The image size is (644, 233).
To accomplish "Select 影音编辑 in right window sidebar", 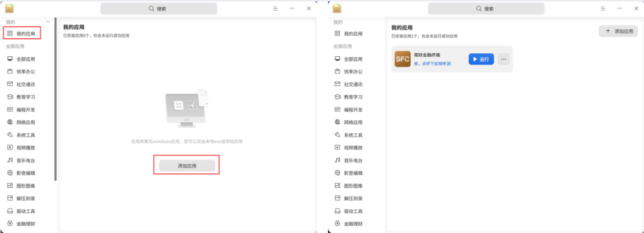I will (x=349, y=173).
